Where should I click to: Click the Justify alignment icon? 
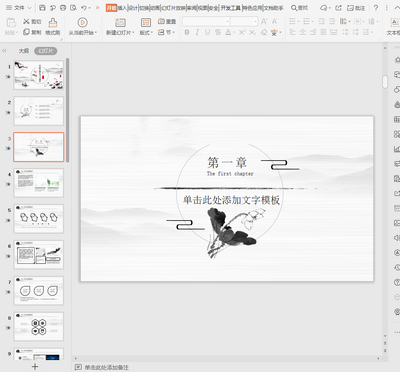click(323, 32)
